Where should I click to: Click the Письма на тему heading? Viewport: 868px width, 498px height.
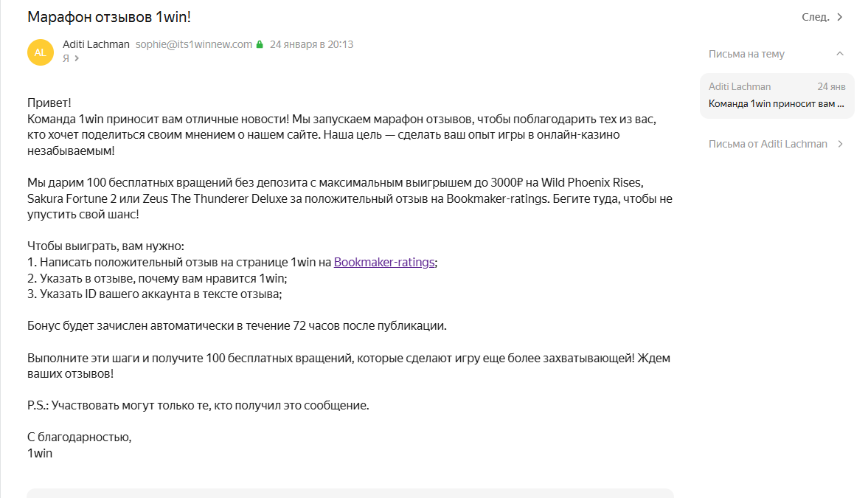coord(746,54)
